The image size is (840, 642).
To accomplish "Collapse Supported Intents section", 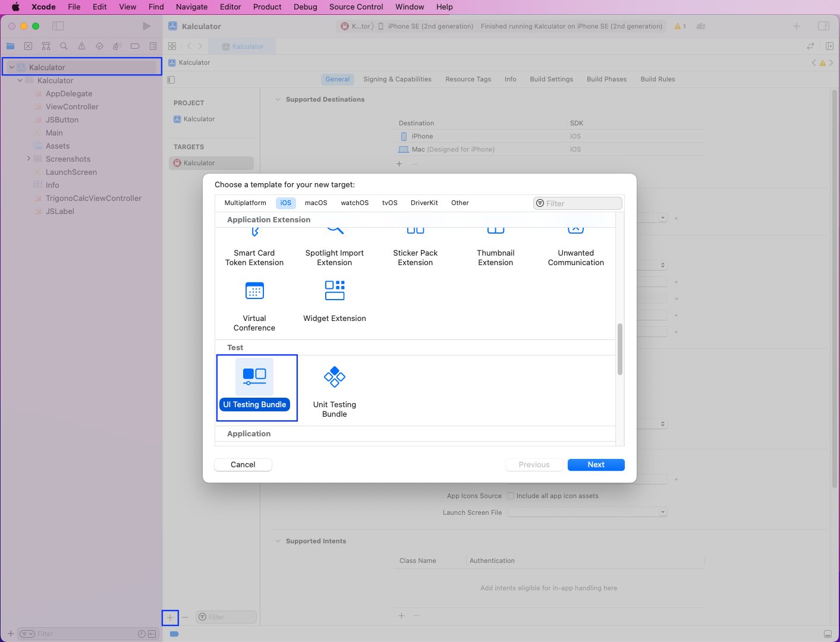I will click(x=278, y=541).
